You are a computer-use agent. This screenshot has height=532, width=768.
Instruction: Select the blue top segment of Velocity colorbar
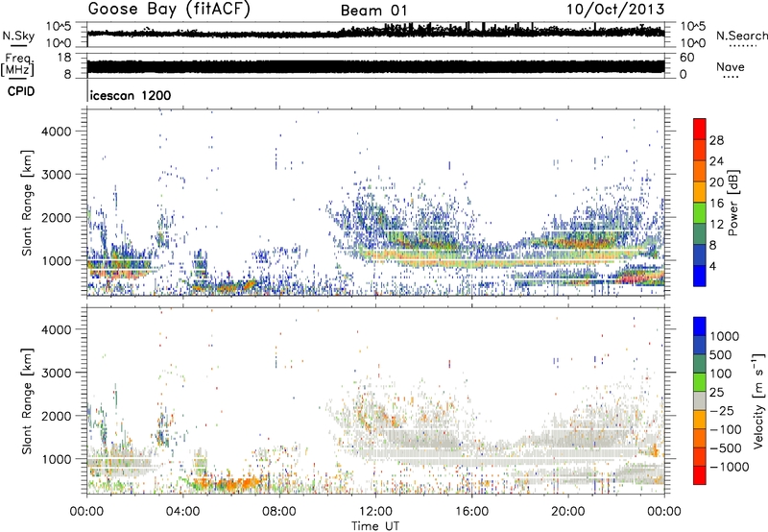pyautogui.click(x=700, y=326)
